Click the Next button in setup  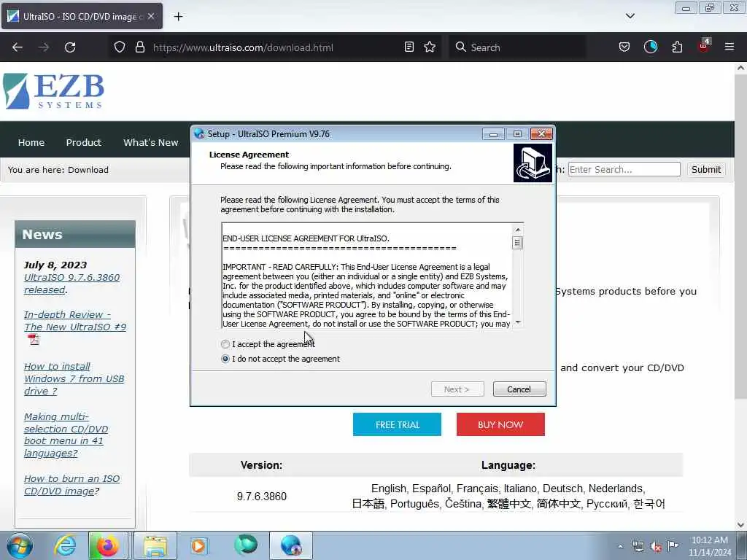457,389
